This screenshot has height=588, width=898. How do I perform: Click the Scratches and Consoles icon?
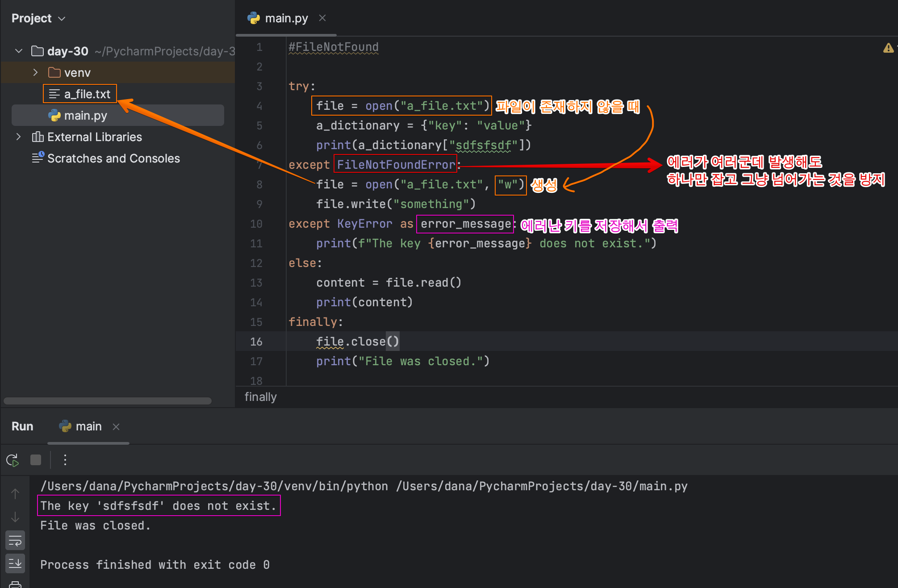pyautogui.click(x=38, y=157)
